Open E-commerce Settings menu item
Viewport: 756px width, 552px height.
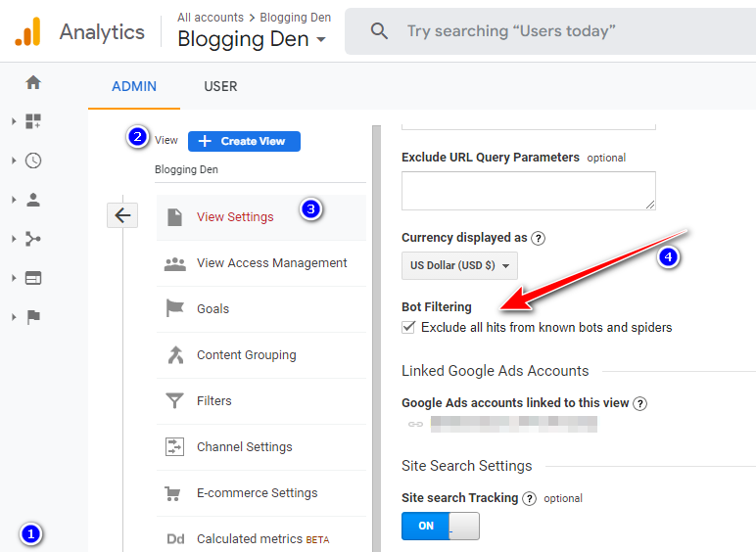pyautogui.click(x=261, y=493)
